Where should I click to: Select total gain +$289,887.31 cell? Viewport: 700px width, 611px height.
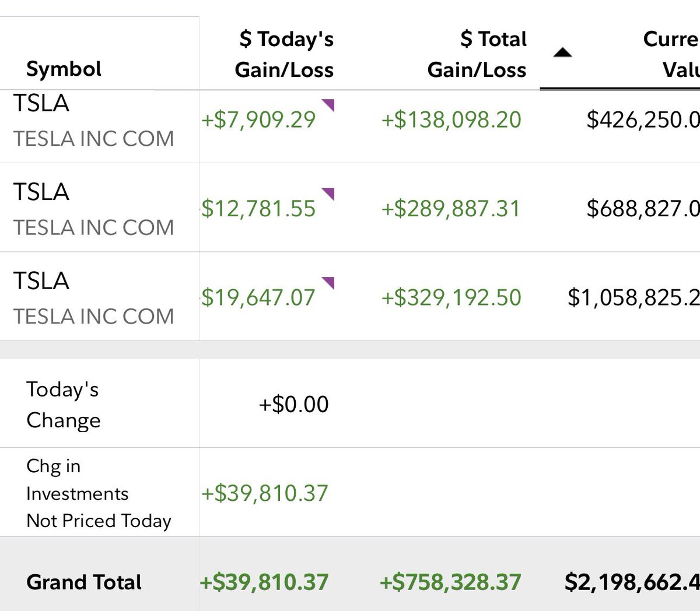tap(451, 209)
